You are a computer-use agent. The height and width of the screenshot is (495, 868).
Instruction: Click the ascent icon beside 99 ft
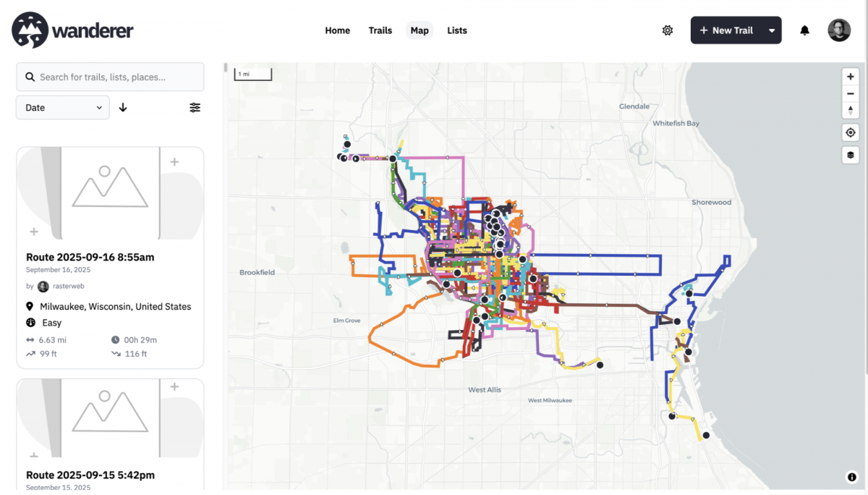tap(30, 354)
